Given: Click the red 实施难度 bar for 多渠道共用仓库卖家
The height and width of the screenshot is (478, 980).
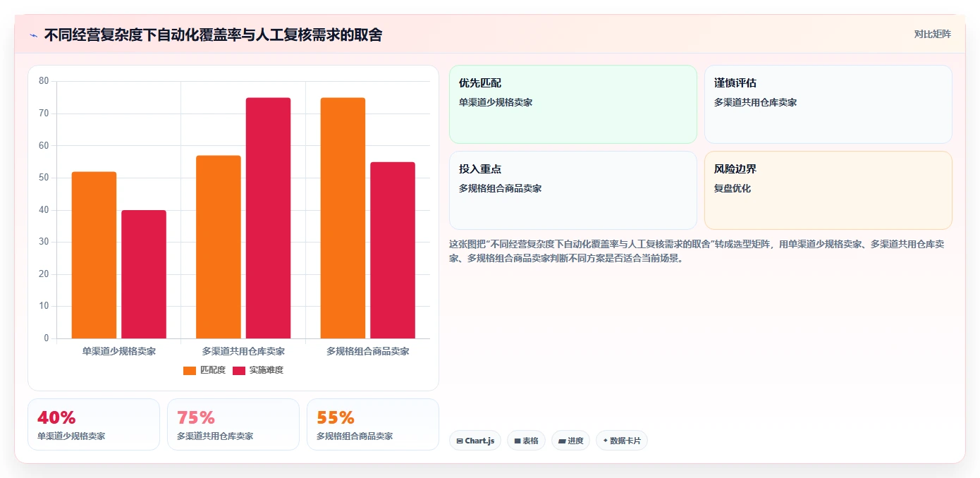Looking at the screenshot, I should click(x=268, y=218).
